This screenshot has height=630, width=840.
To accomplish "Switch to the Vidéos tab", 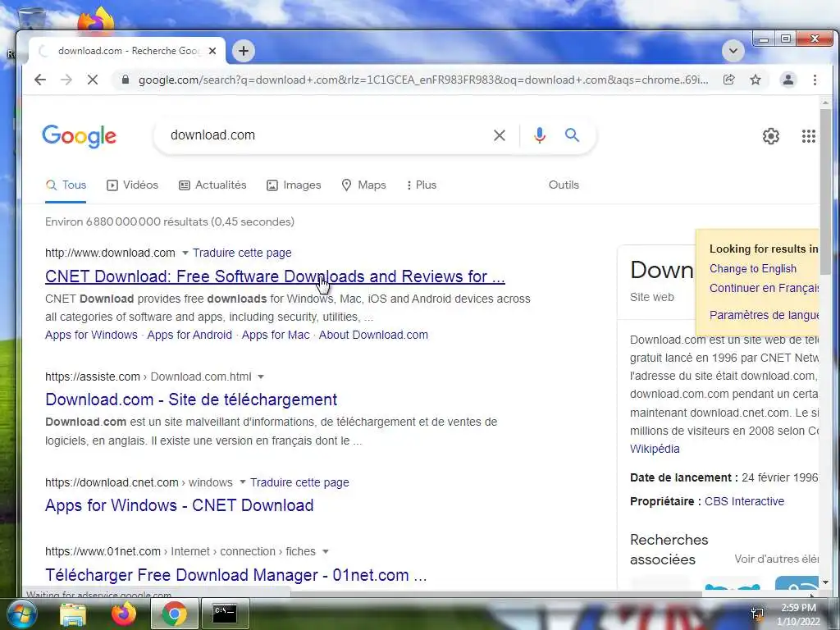I will pyautogui.click(x=132, y=185).
